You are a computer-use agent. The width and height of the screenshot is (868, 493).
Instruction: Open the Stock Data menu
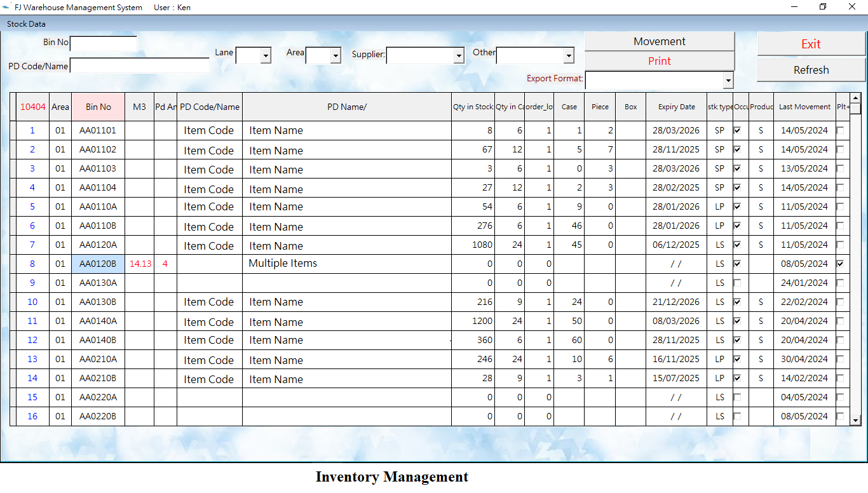(x=26, y=24)
